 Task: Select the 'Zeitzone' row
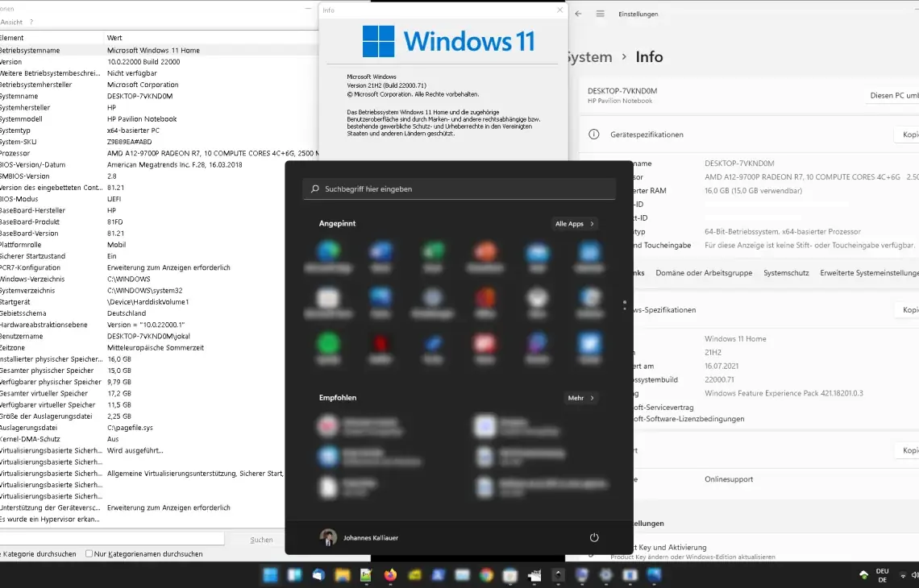(x=143, y=347)
